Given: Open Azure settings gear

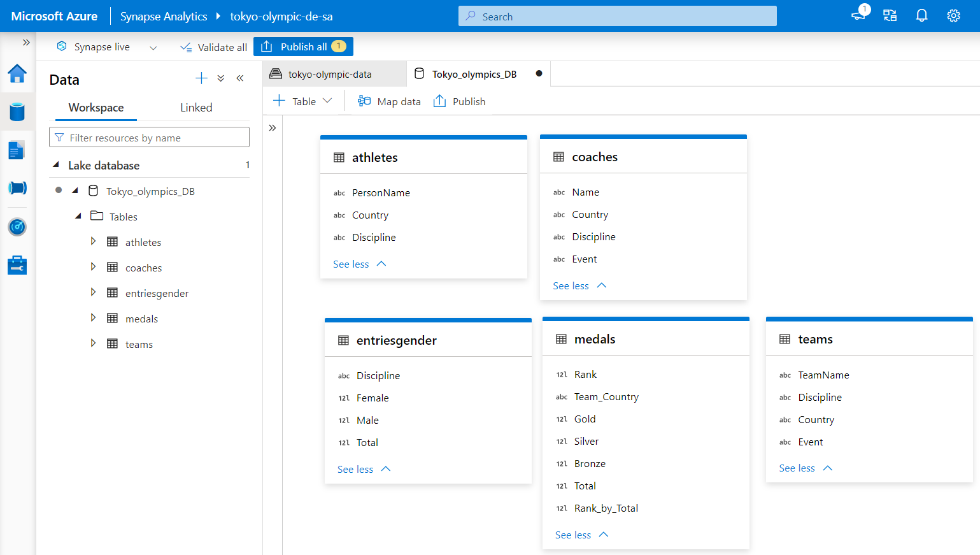Looking at the screenshot, I should tap(953, 15).
